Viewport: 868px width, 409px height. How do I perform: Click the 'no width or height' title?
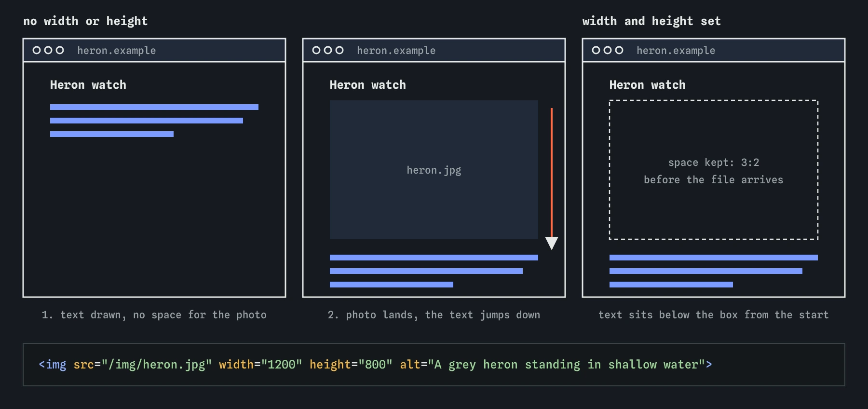(86, 21)
